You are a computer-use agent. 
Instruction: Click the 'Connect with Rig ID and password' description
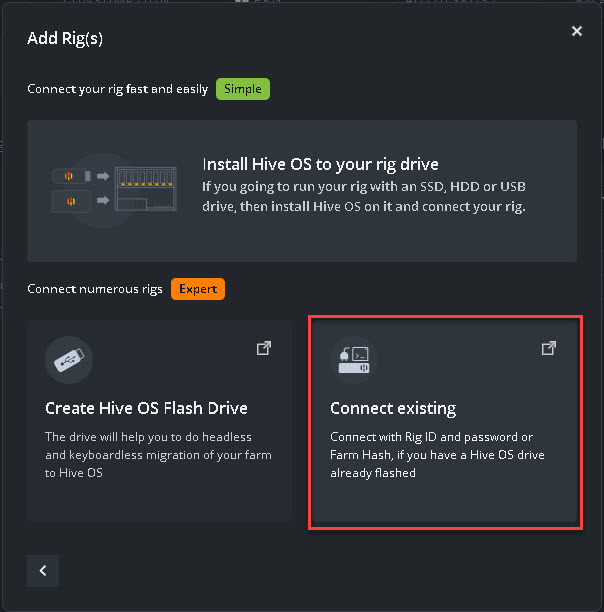click(x=437, y=455)
